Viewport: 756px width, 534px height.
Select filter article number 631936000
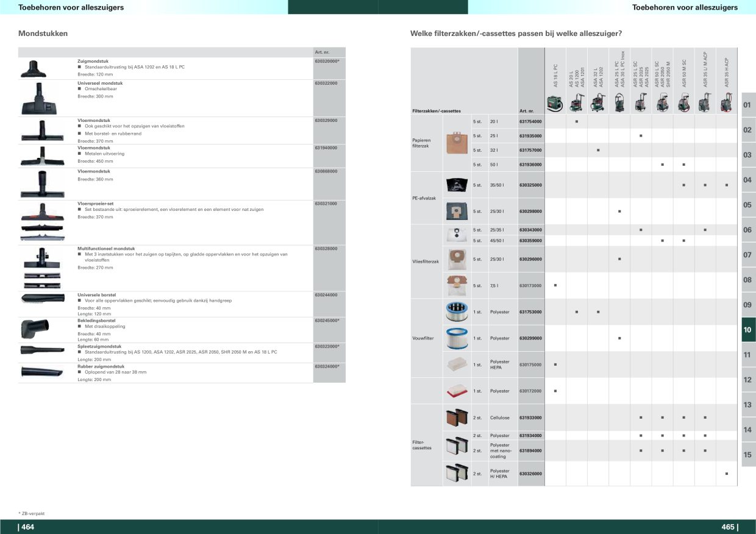point(530,165)
